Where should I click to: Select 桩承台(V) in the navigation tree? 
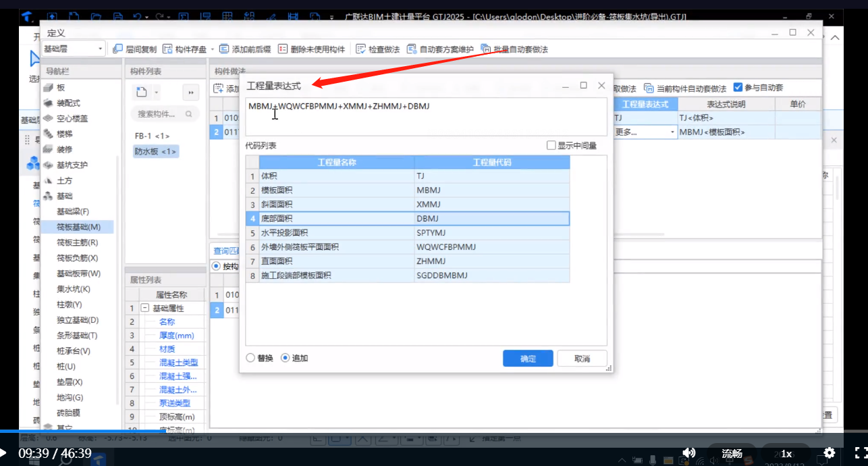coord(73,351)
